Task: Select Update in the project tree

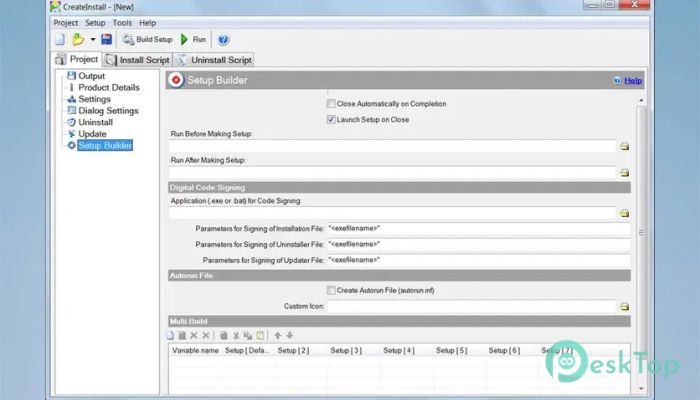Action: [92, 134]
